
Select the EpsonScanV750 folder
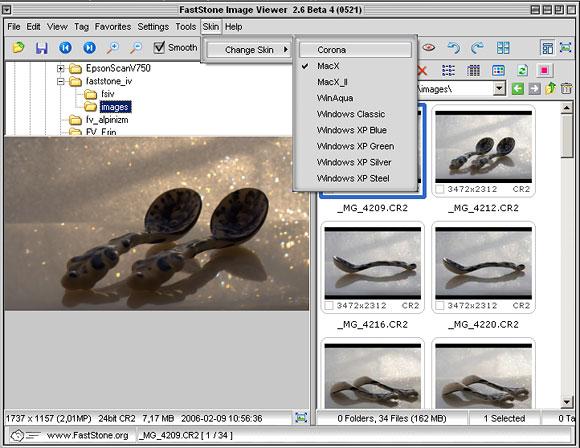point(118,68)
